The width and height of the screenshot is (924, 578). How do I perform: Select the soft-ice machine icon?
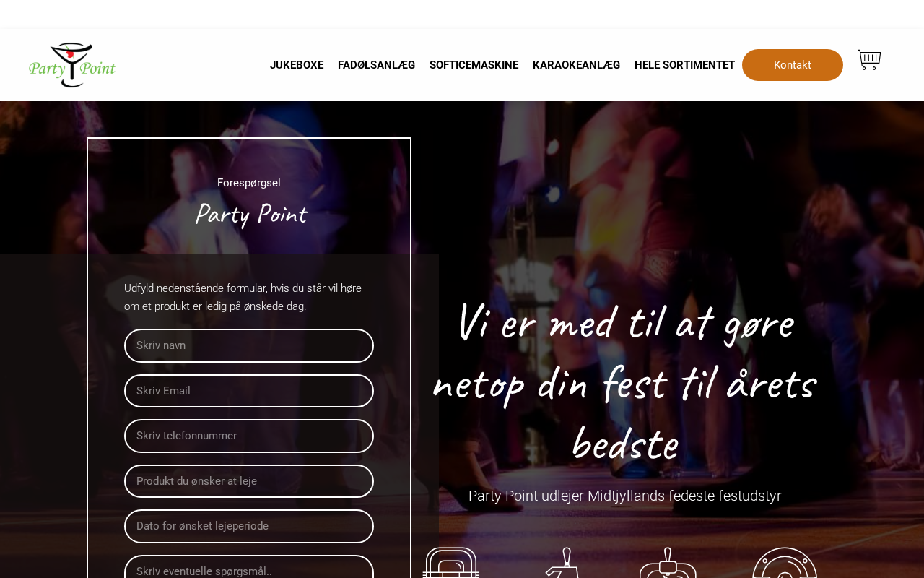[668, 562]
